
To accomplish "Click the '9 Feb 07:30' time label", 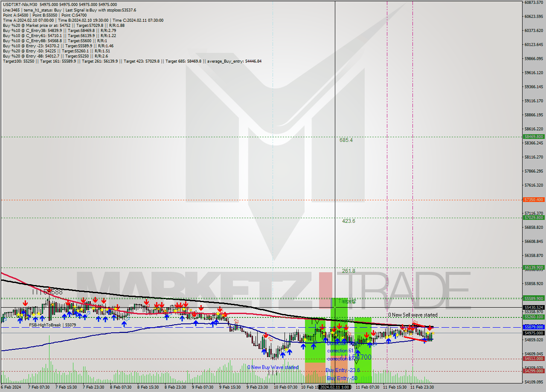I will (x=203, y=387).
